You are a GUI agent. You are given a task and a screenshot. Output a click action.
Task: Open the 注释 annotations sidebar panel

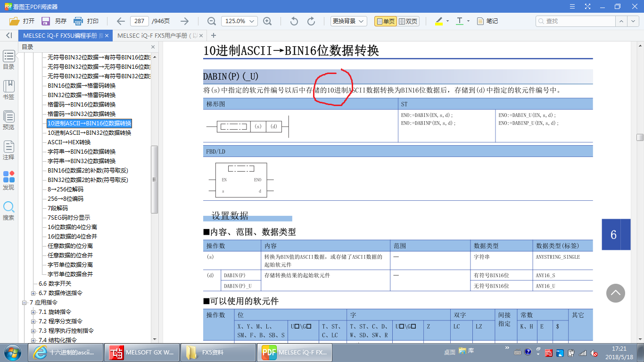tap(8, 150)
